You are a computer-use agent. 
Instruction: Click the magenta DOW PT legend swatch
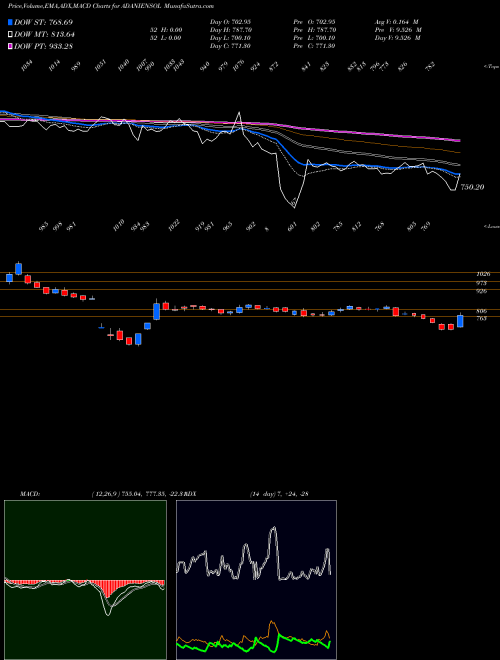tap(10, 46)
